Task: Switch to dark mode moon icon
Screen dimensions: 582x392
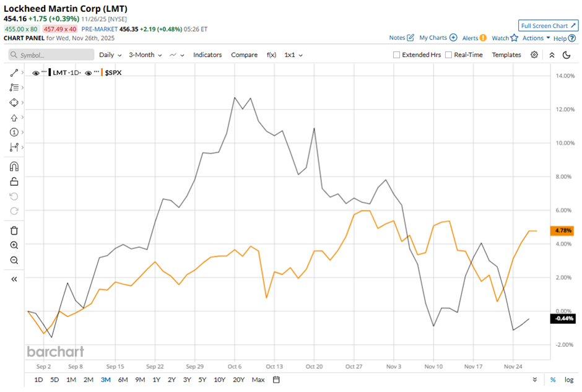Action: coord(567,55)
